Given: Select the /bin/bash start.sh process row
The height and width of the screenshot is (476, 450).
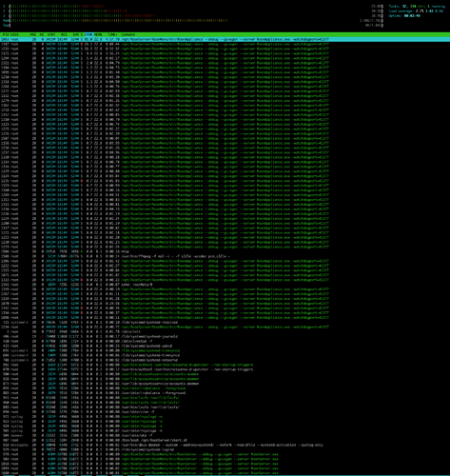Looking at the screenshot, I should pos(225,440).
